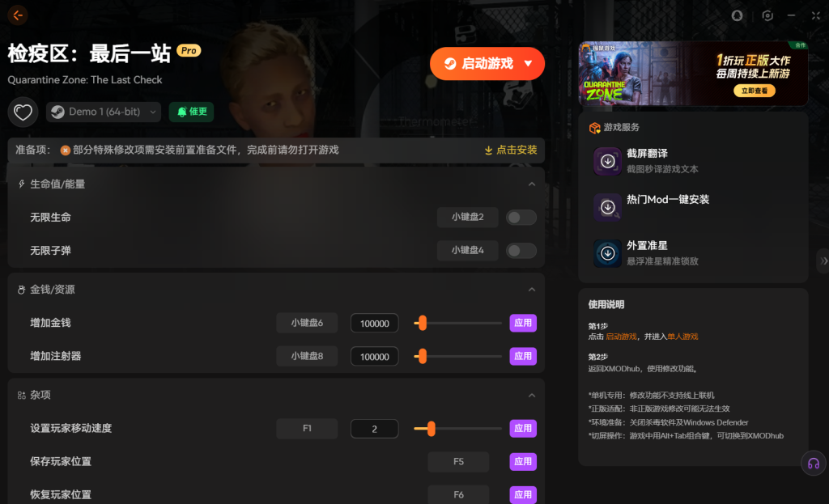The height and width of the screenshot is (504, 829).
Task: Enable the 无限子弹 toggle
Action: point(521,251)
